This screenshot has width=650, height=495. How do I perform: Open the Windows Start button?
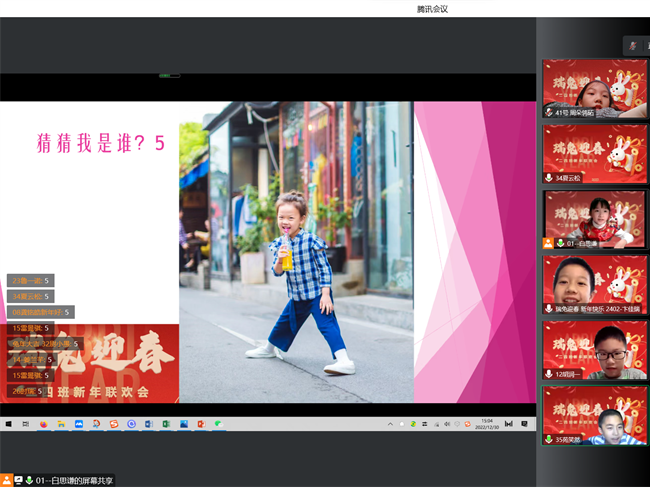click(8, 424)
